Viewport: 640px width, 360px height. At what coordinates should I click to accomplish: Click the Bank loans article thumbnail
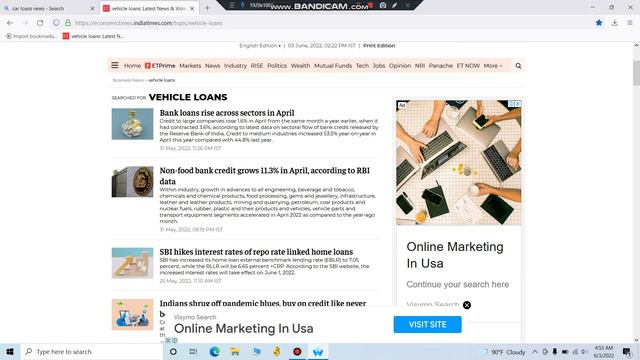coord(132,124)
